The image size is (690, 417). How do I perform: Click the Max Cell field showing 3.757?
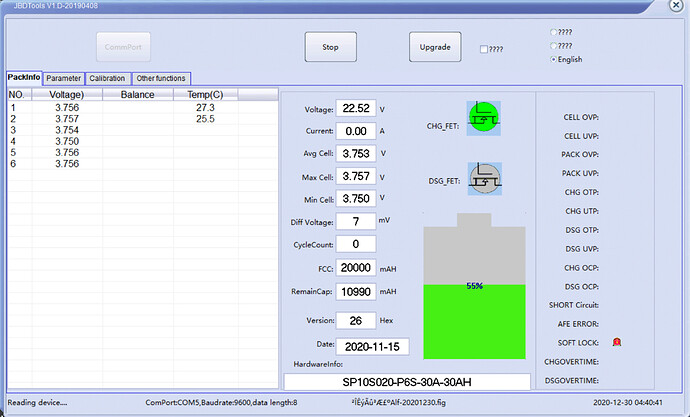coord(356,176)
